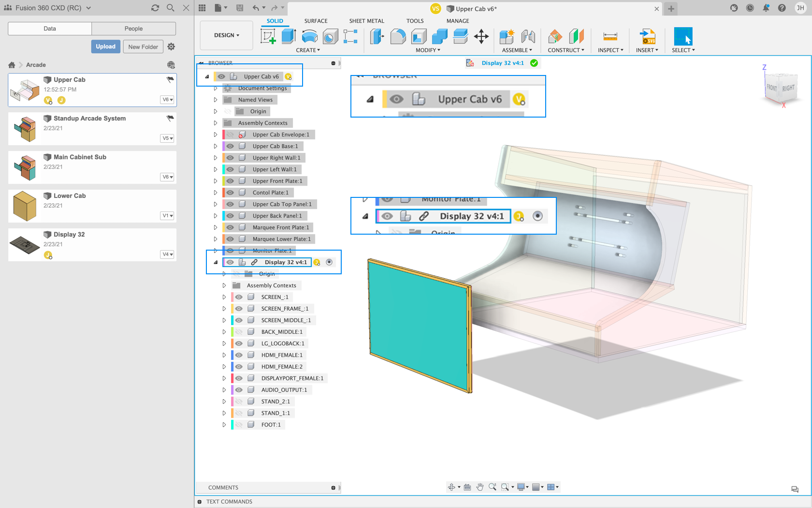Viewport: 812px width, 508px height.
Task: Open the DESIGN workspace dropdown
Action: click(226, 35)
